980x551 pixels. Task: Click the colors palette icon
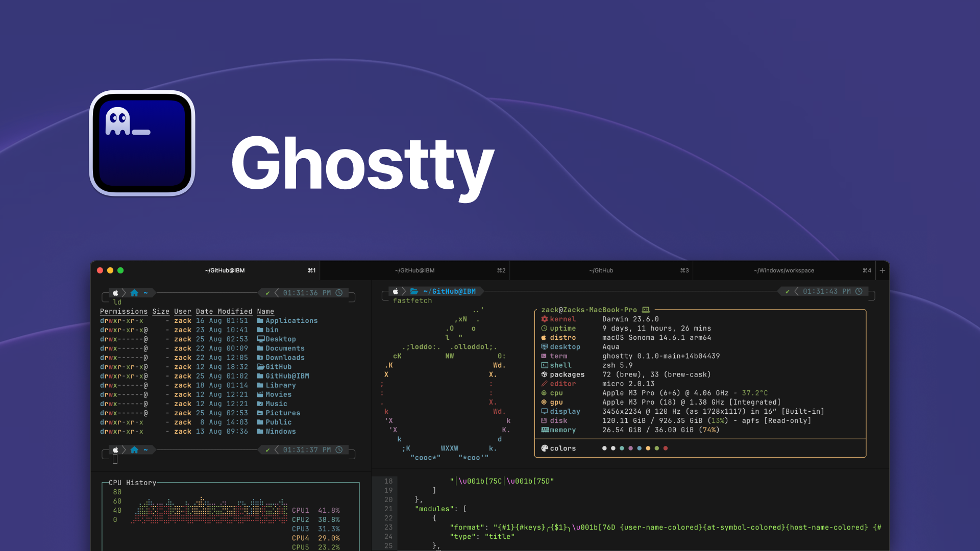[x=544, y=448]
